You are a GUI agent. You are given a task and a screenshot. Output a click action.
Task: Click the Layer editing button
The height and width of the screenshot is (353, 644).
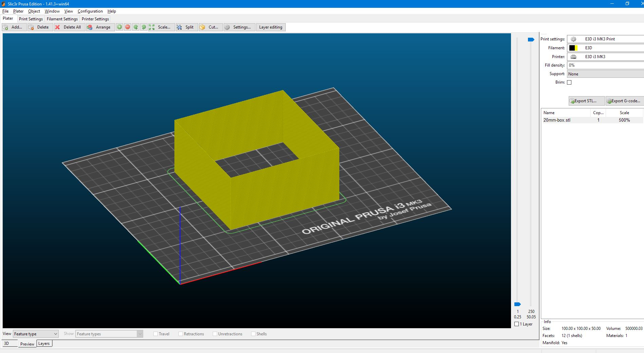pyautogui.click(x=271, y=27)
